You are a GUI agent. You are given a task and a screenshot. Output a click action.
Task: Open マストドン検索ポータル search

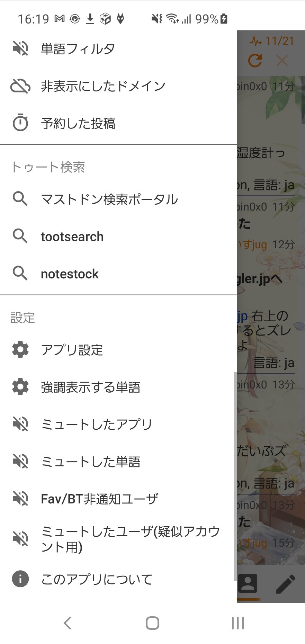109,199
